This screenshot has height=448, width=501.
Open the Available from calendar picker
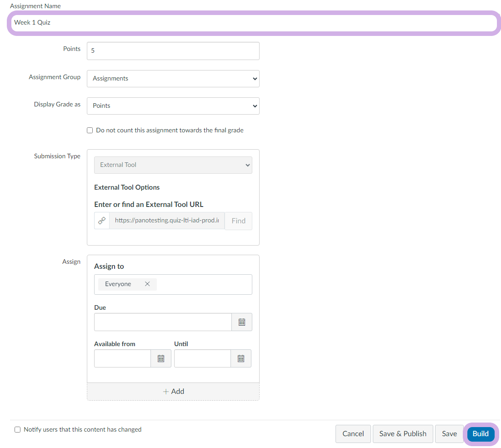160,358
